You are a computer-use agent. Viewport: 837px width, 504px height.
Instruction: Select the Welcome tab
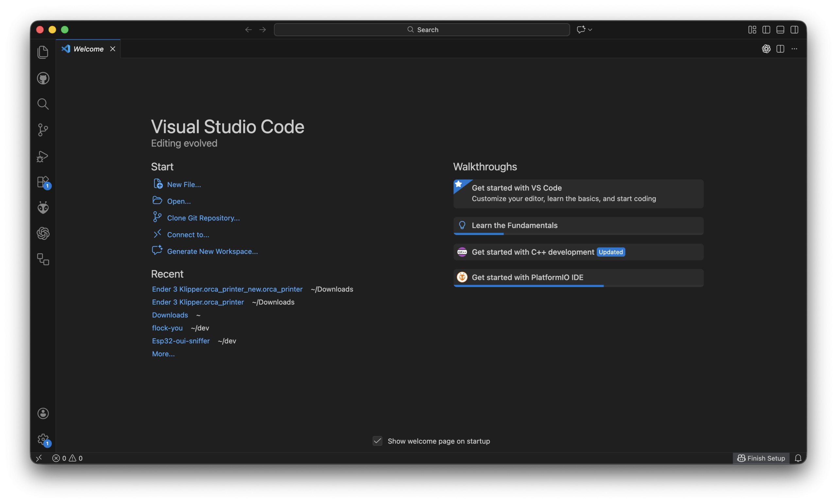point(88,49)
